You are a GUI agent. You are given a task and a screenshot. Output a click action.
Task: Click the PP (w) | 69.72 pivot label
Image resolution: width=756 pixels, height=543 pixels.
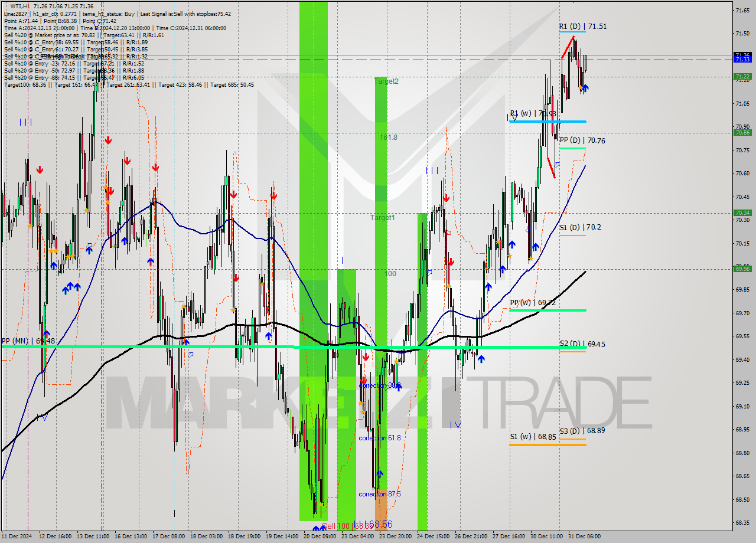coord(533,303)
